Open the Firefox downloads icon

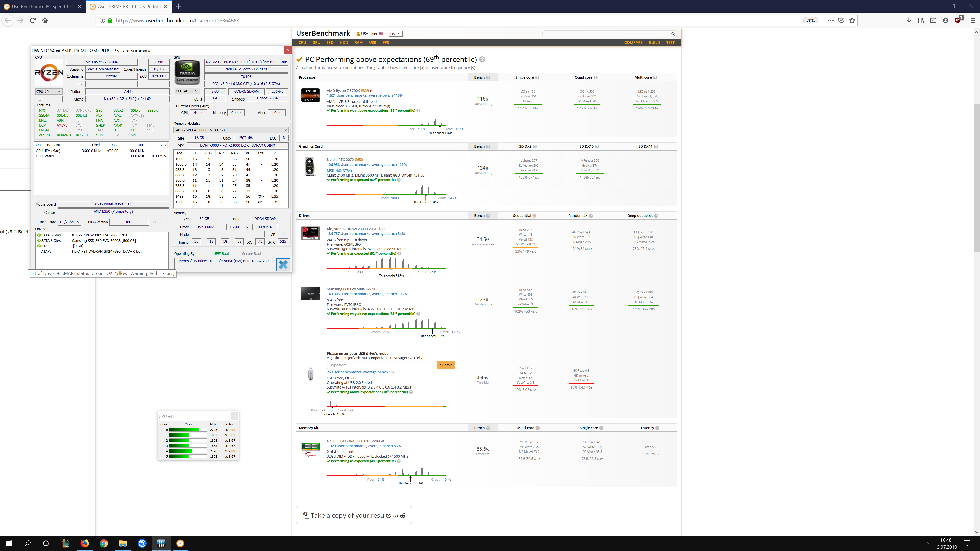pyautogui.click(x=909, y=20)
